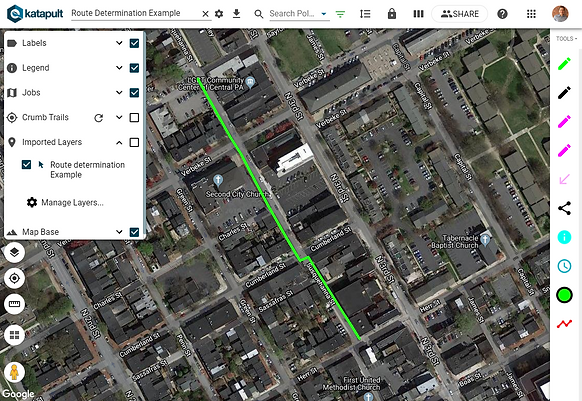
Task: Download the job with download icon
Action: [236, 14]
